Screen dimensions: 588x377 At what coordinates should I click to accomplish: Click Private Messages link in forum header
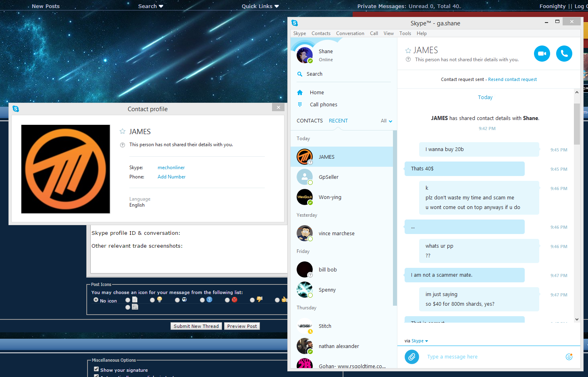click(x=381, y=6)
